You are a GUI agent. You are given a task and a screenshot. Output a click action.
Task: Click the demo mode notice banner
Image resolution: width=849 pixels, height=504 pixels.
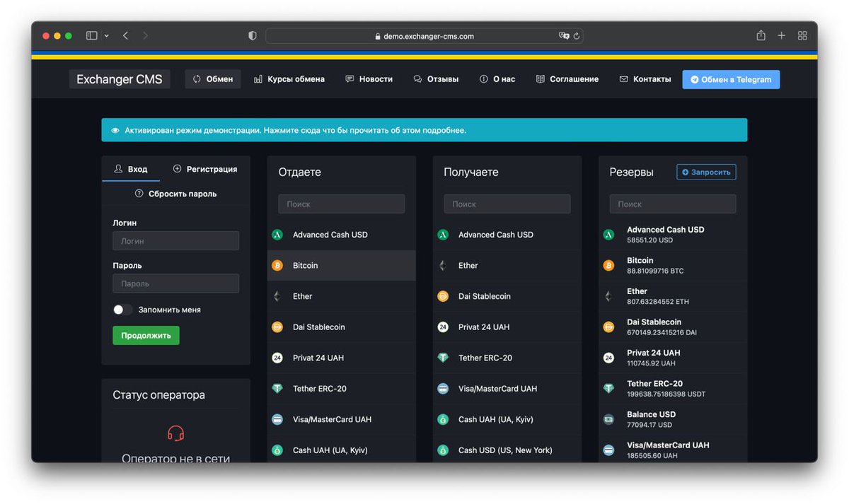coord(424,130)
